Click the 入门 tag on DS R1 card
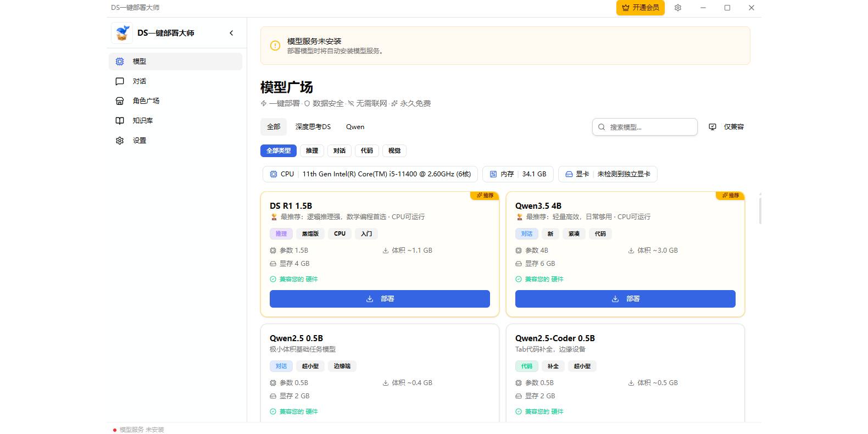Viewport: 868px width, 434px height. pos(366,234)
